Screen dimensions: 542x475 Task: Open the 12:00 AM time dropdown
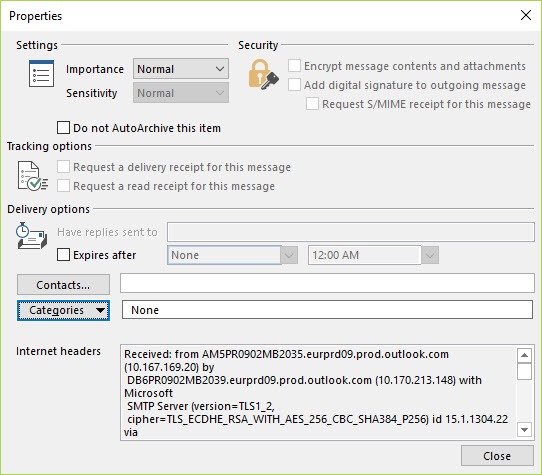pyautogui.click(x=430, y=255)
